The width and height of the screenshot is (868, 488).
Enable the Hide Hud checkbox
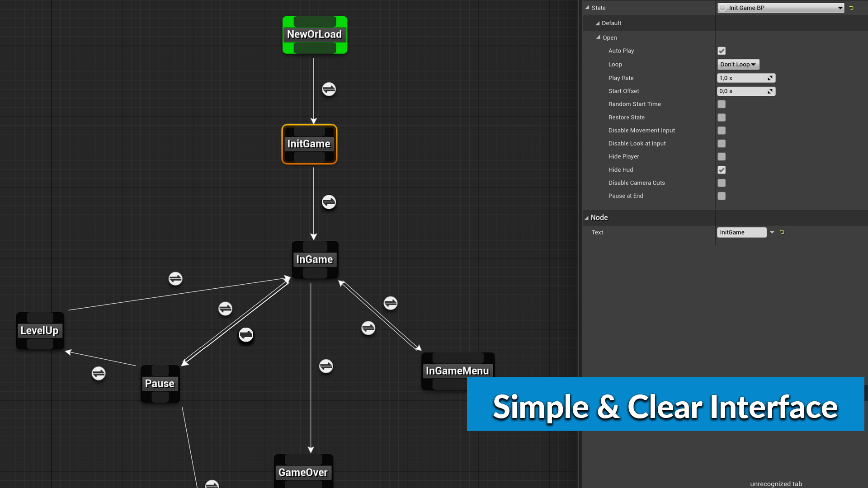[722, 169]
